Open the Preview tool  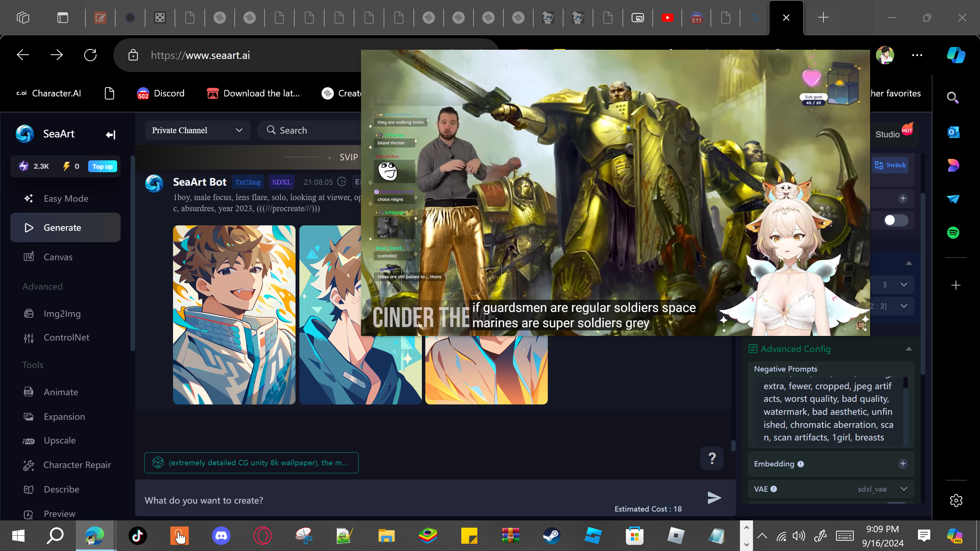[65, 514]
